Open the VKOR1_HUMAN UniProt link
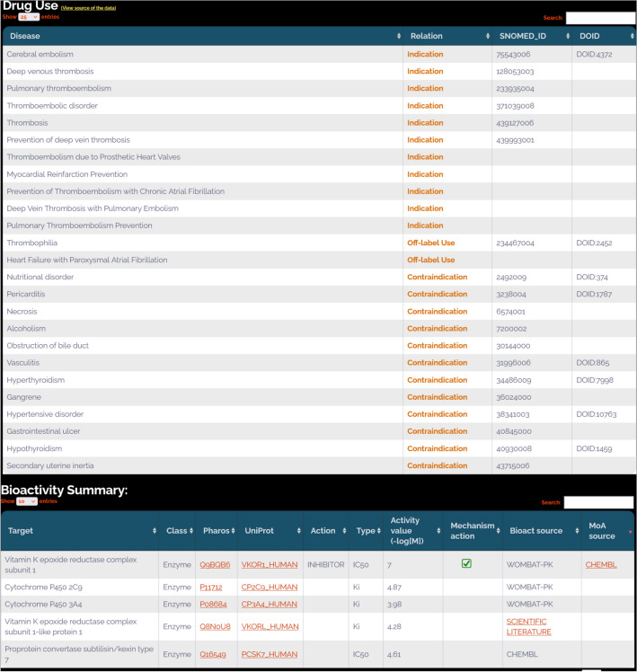 [269, 565]
